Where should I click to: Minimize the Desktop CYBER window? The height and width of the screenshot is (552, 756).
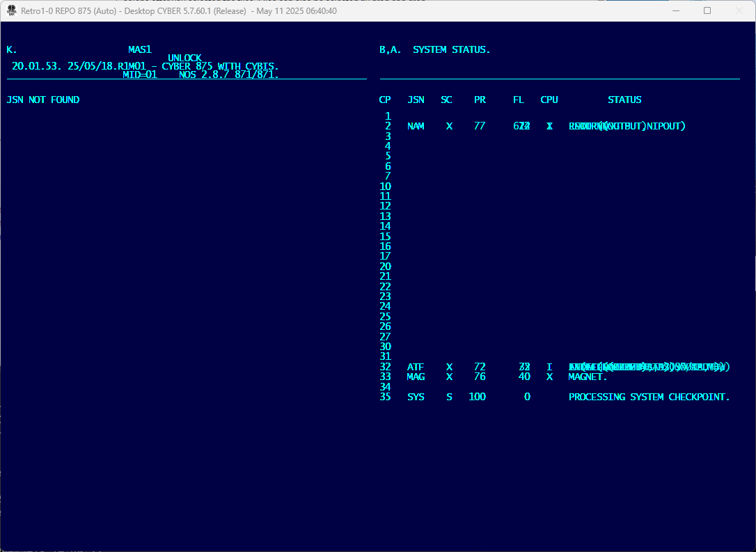(675, 10)
